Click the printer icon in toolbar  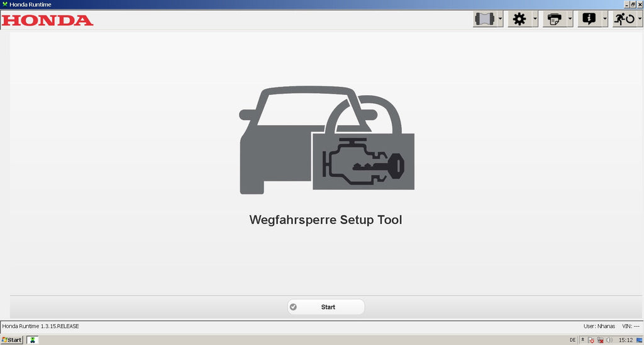pos(555,19)
